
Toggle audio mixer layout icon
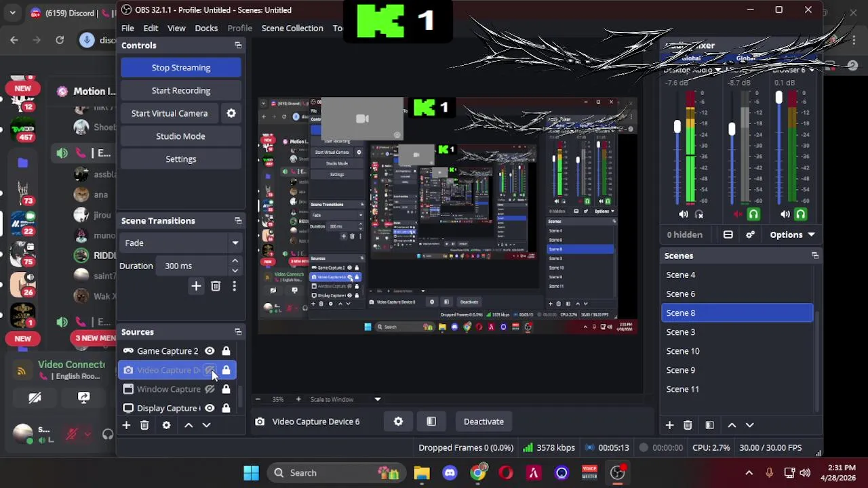tap(728, 235)
